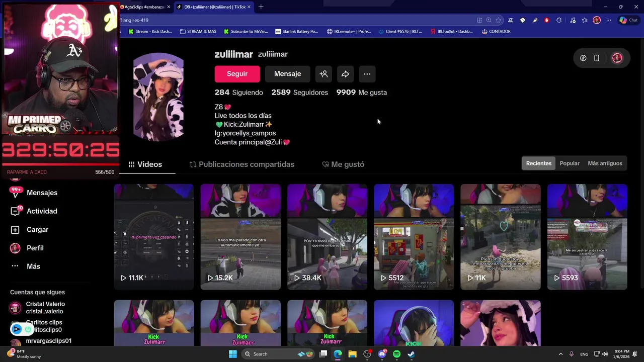The width and height of the screenshot is (644, 362).
Task: Click the taskbar Search box
Action: [x=278, y=354]
